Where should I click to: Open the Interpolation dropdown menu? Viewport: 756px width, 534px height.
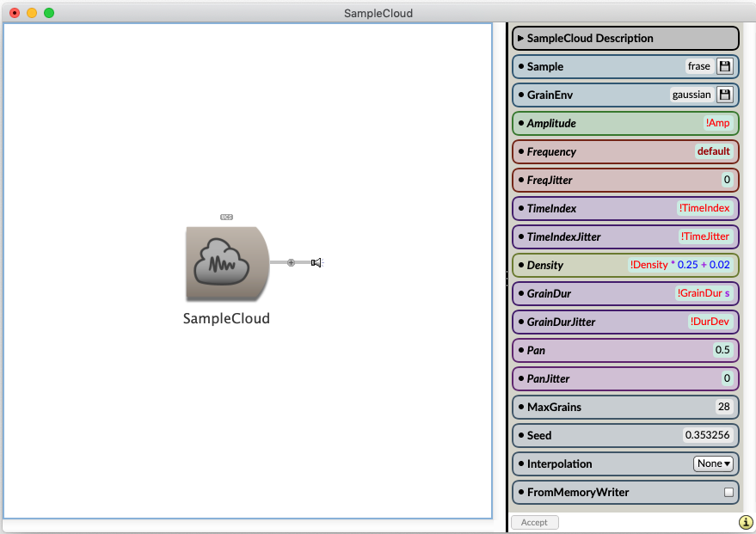click(x=714, y=464)
